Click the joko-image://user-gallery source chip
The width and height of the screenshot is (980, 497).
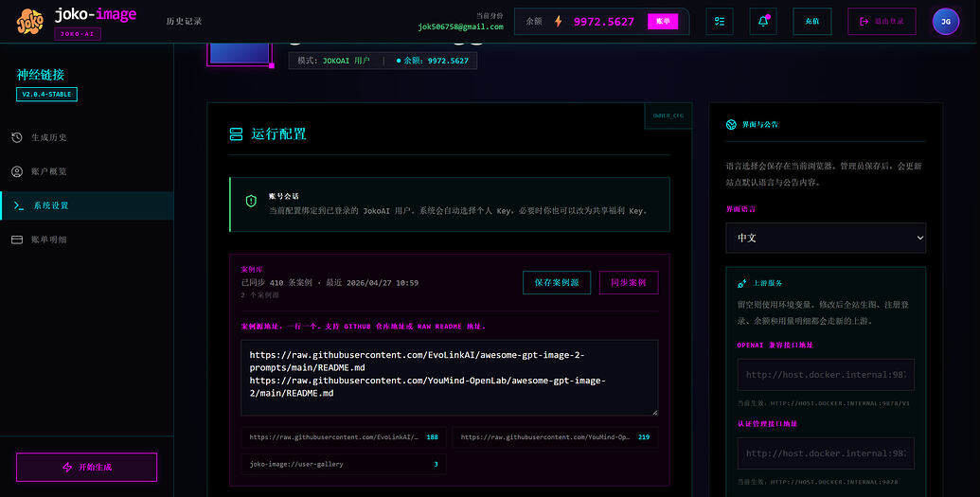coord(344,464)
